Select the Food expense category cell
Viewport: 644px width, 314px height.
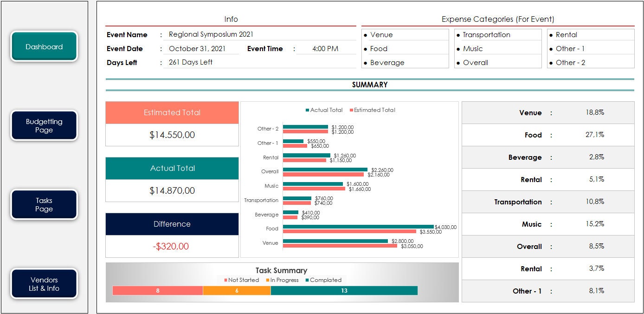click(405, 49)
